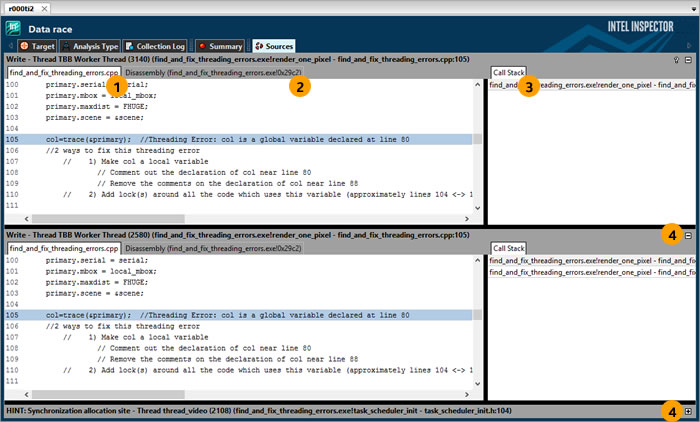
Task: Click the left arrow of Thread 2580 horizontal scrollbar
Action: pyautogui.click(x=26, y=395)
